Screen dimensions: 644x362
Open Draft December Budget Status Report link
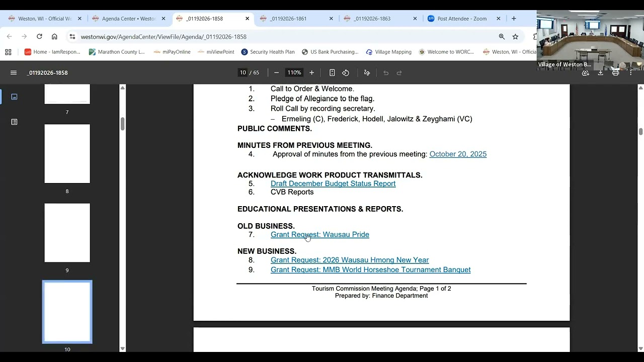(333, 184)
